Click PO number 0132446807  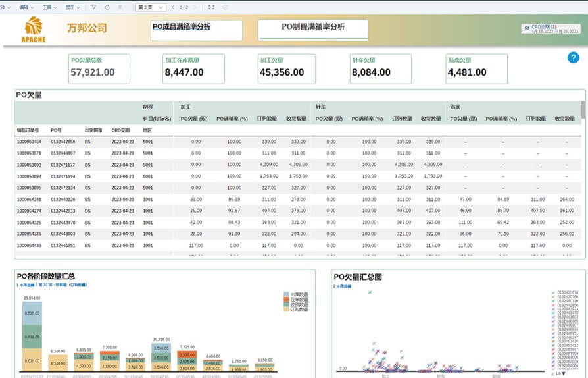63,153
